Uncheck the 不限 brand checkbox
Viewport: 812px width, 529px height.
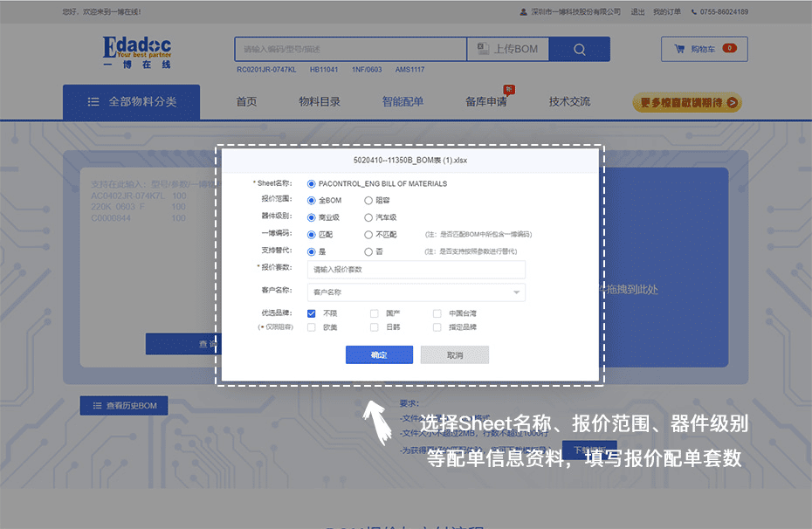(x=312, y=313)
